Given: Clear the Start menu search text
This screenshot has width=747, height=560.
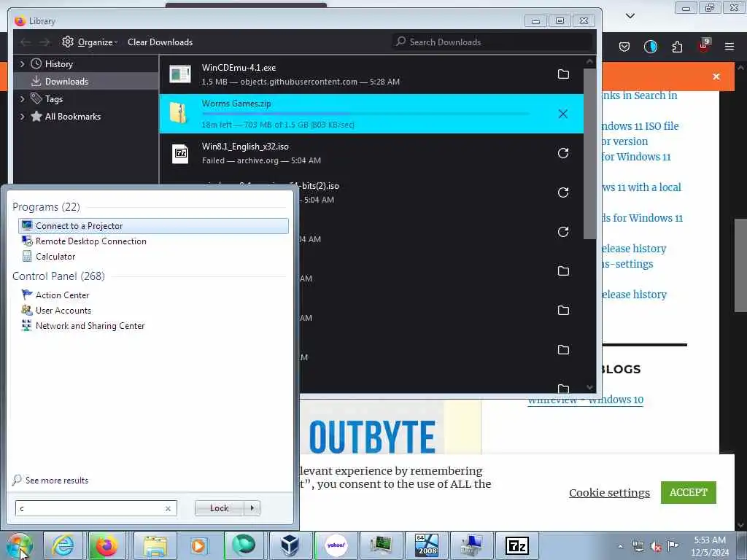Looking at the screenshot, I should tap(168, 508).
